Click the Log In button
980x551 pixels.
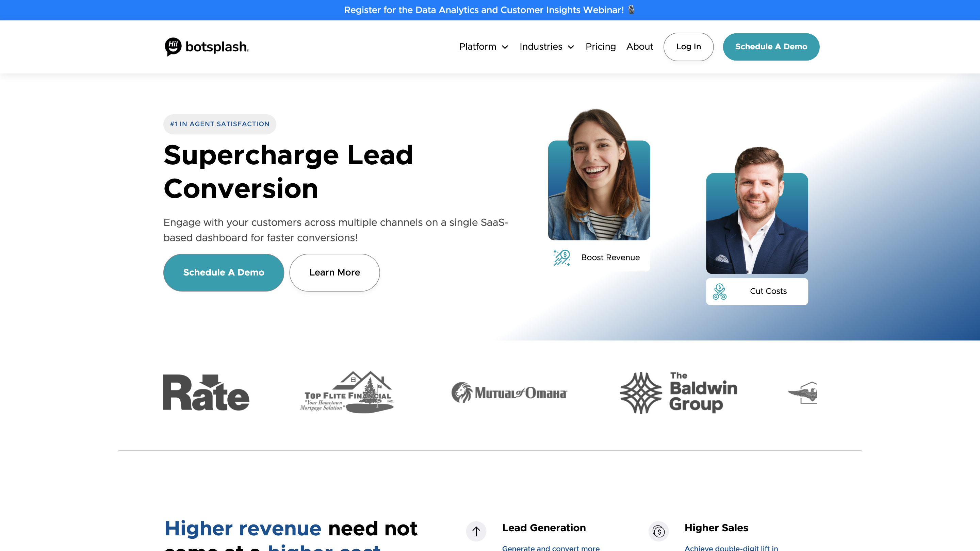coord(689,46)
